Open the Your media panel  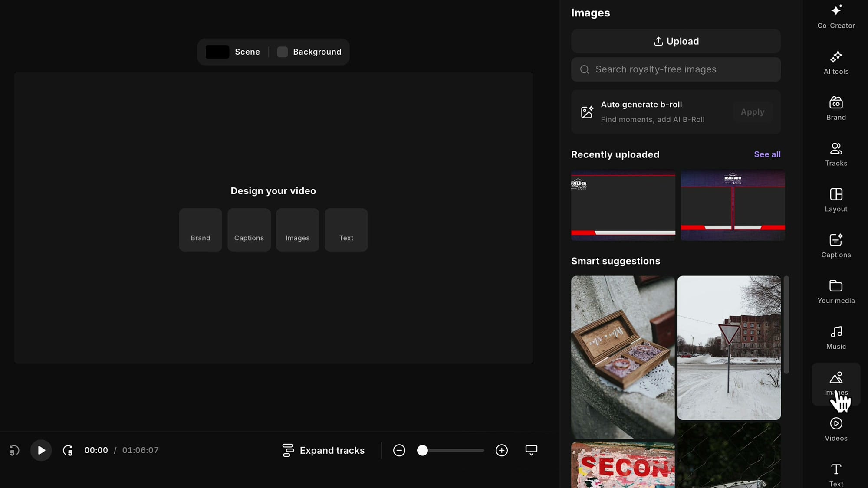click(x=835, y=291)
